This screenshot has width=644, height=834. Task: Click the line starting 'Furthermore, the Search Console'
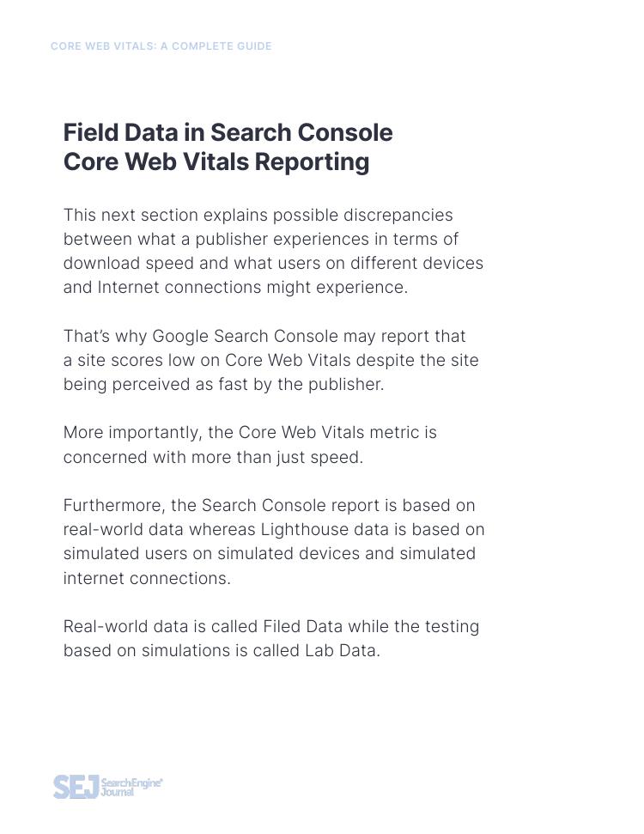click(269, 505)
